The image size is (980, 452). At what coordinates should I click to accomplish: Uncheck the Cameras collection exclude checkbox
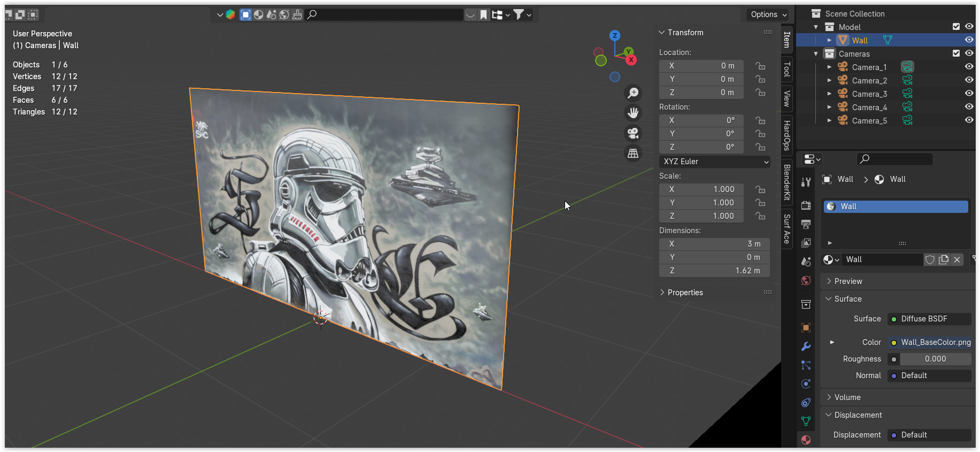click(956, 53)
